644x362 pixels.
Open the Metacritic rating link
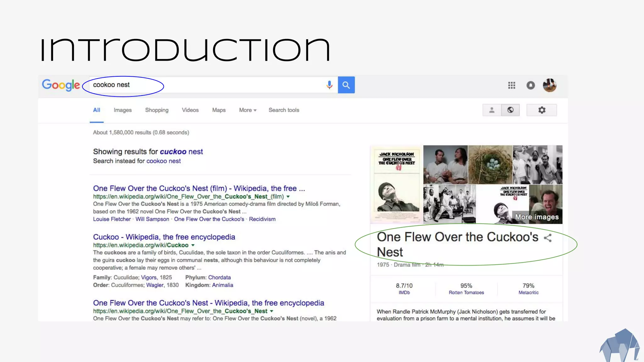[529, 293]
